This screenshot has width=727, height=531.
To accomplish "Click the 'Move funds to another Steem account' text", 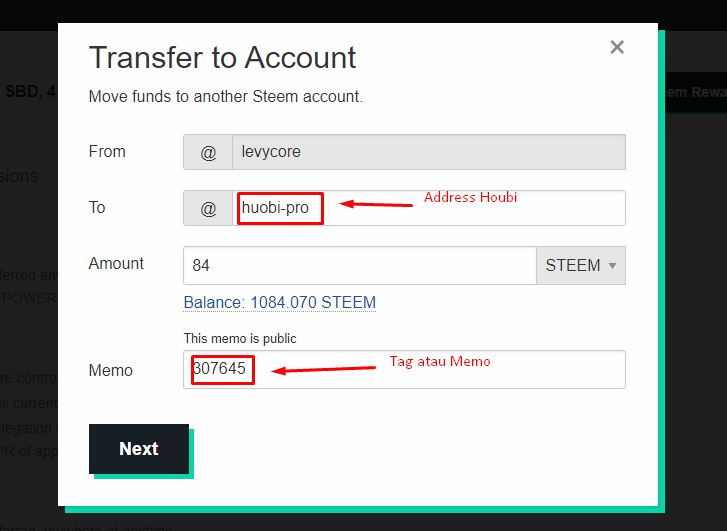I will [225, 96].
